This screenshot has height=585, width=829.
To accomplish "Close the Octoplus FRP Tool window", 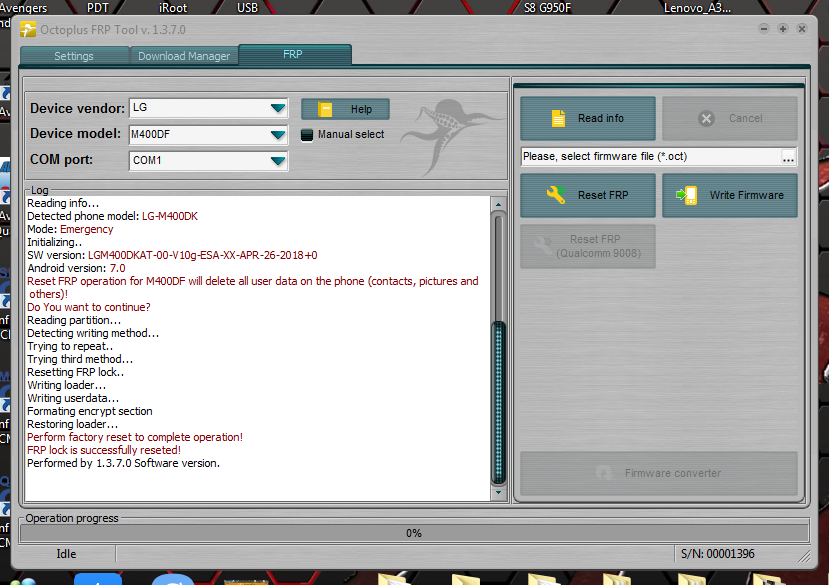I will click(802, 29).
